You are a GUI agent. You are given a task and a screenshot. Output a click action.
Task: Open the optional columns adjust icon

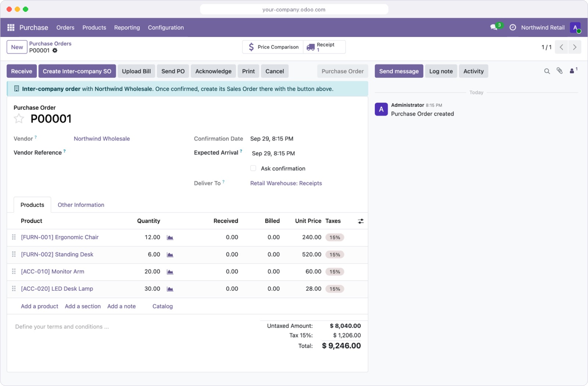click(x=361, y=221)
